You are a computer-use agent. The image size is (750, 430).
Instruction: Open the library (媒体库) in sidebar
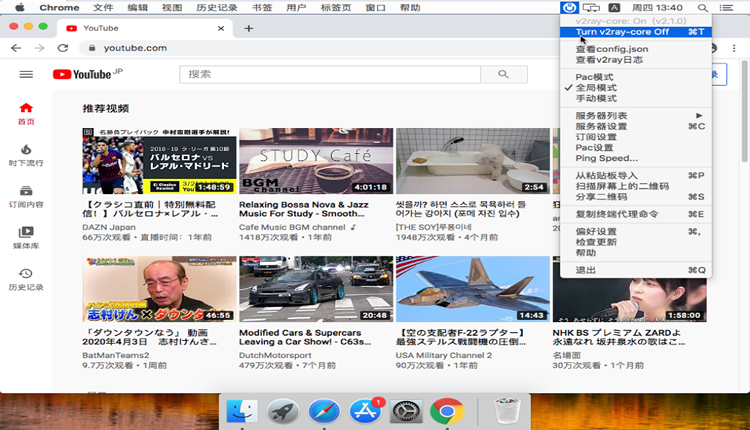26,237
